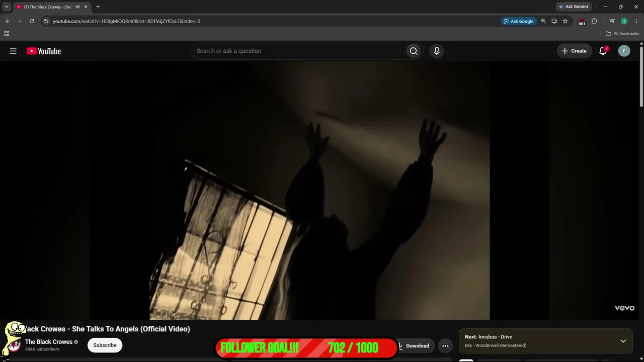Click the video title She Talks To Angels
This screenshot has width=644, height=362.
108,329
